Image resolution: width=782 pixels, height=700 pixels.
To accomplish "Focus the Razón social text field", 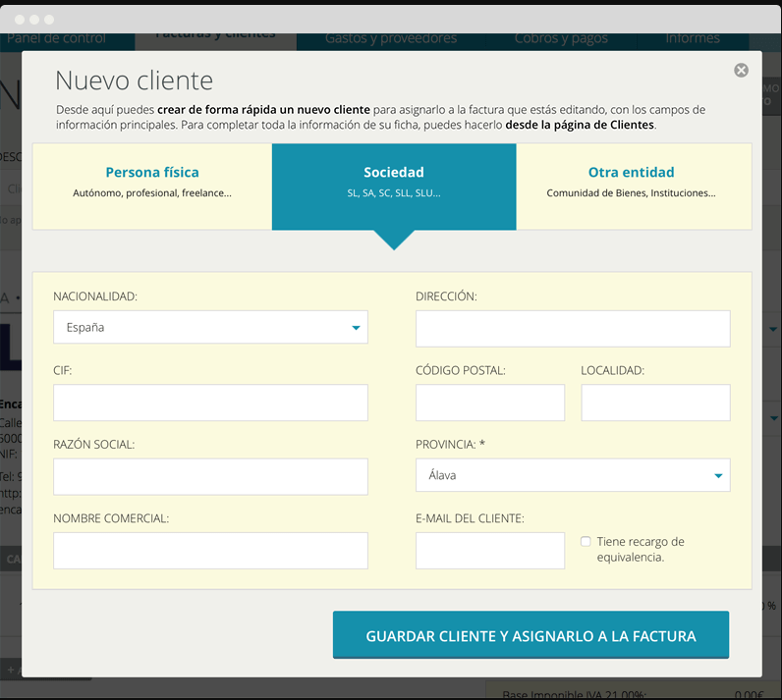I will (x=210, y=476).
